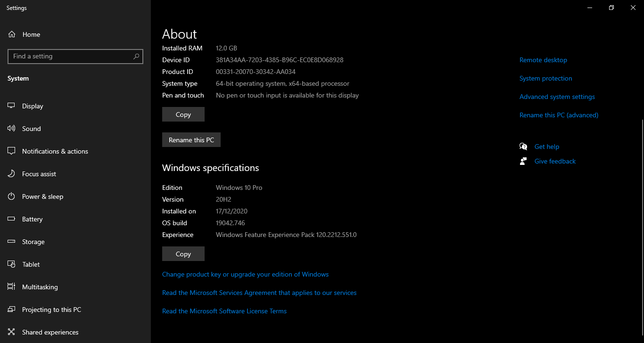Click Give feedback link
The height and width of the screenshot is (343, 644).
click(x=555, y=161)
